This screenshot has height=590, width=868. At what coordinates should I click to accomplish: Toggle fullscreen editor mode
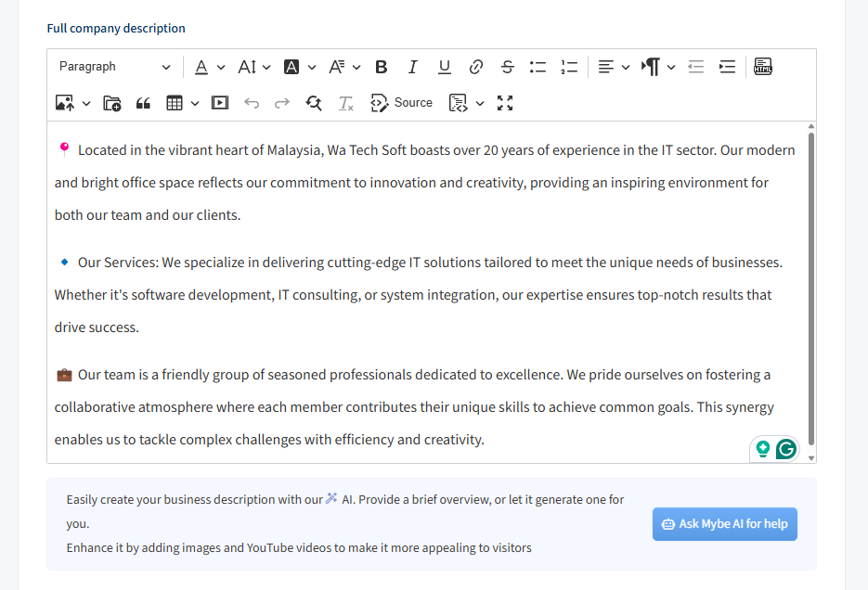pyautogui.click(x=505, y=103)
